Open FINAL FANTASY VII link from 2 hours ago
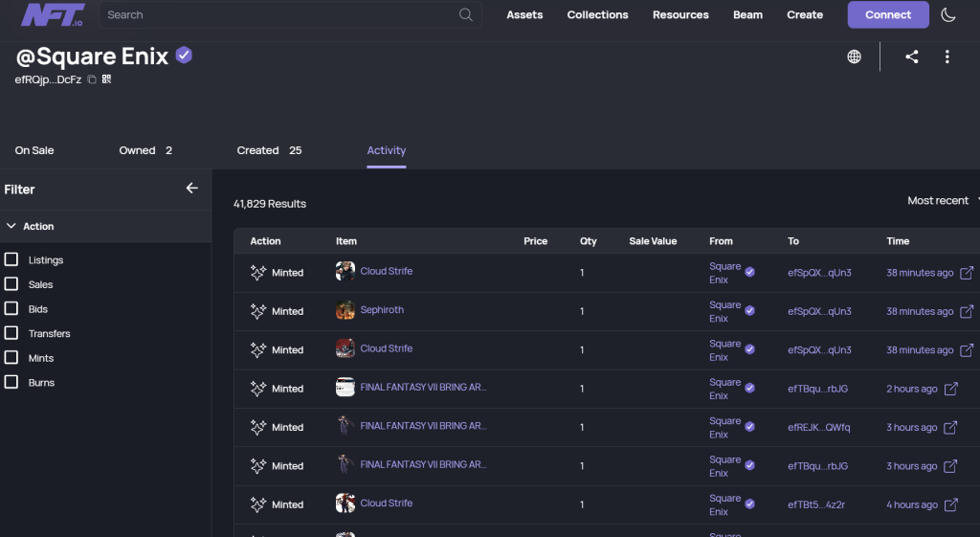Viewport: 980px width, 537px height. (x=423, y=388)
